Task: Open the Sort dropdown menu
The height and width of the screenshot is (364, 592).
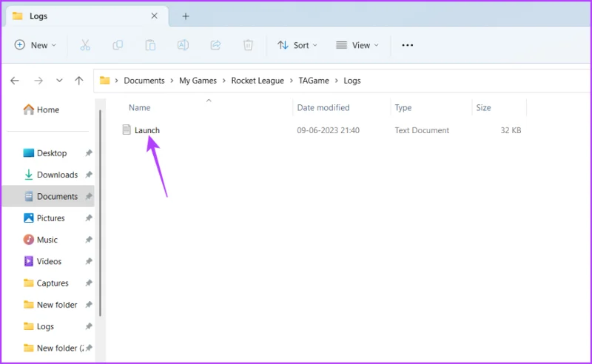Action: pyautogui.click(x=297, y=45)
